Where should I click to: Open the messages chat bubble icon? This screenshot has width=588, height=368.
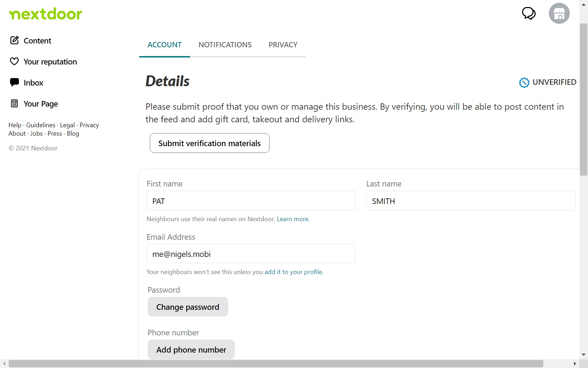pos(528,13)
